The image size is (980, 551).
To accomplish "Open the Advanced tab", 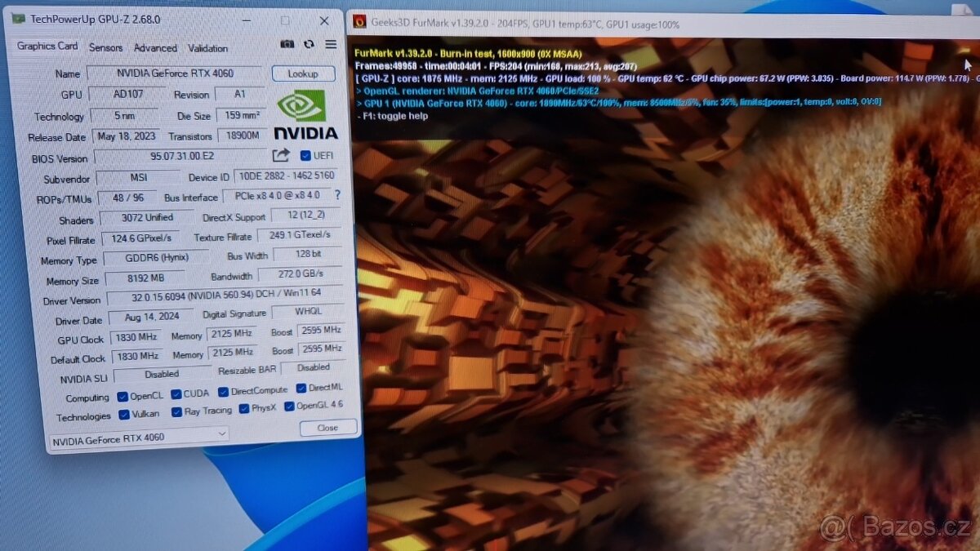I will click(x=155, y=48).
